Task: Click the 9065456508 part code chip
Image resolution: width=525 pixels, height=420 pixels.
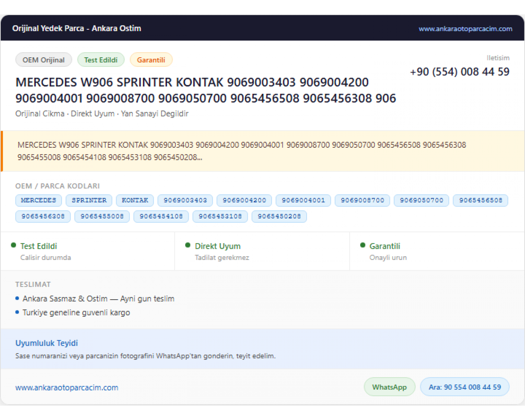Action: 481,200
